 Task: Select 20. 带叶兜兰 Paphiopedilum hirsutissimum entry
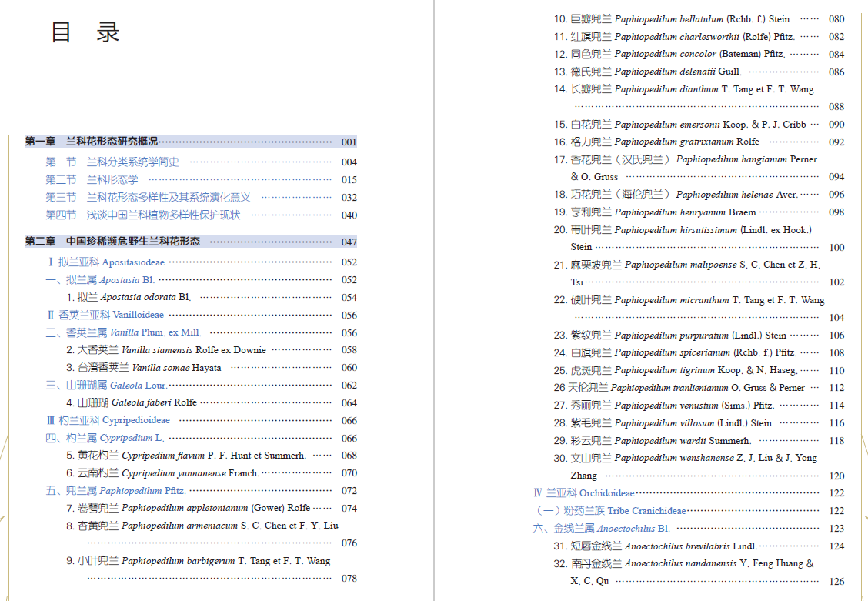[x=699, y=239]
